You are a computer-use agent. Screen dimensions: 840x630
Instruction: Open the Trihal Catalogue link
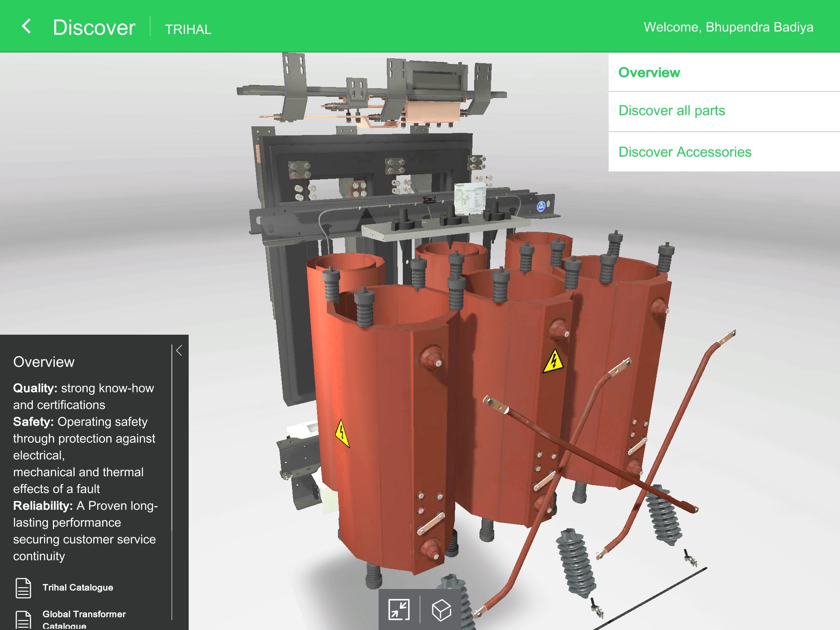[78, 588]
